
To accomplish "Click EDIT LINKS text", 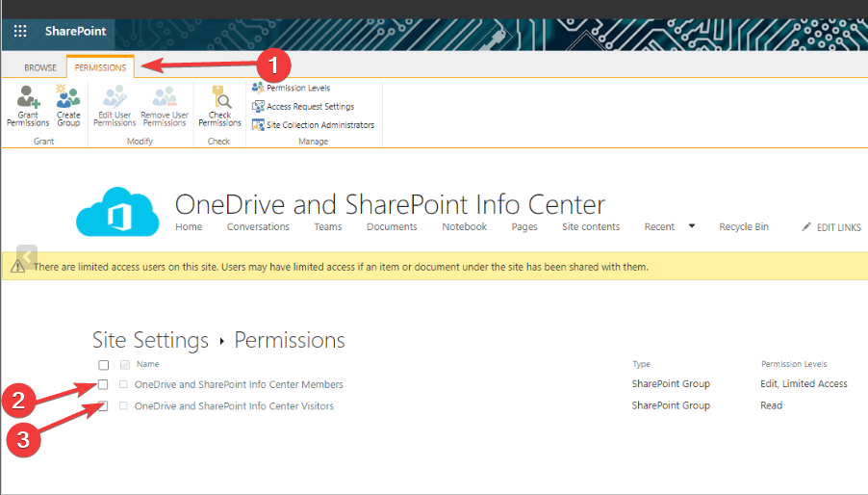I will [x=839, y=227].
